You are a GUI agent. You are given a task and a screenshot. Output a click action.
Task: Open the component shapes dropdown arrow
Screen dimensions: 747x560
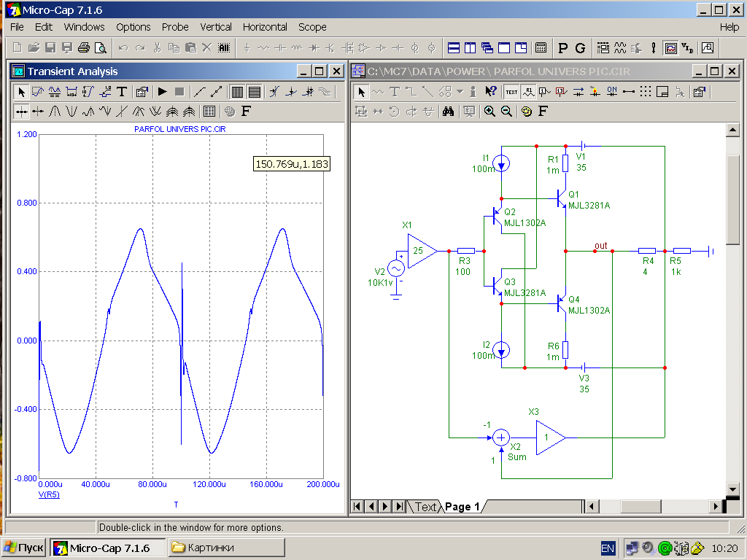[460, 92]
